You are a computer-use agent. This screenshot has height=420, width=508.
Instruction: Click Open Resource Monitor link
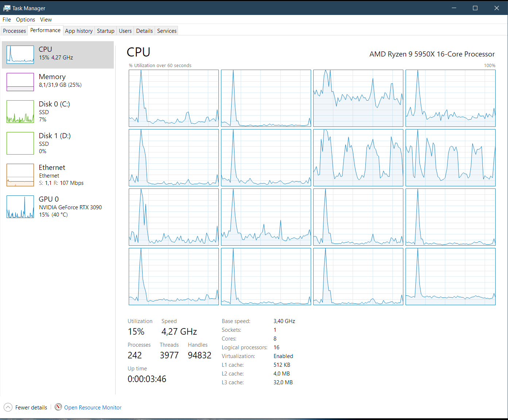point(93,408)
